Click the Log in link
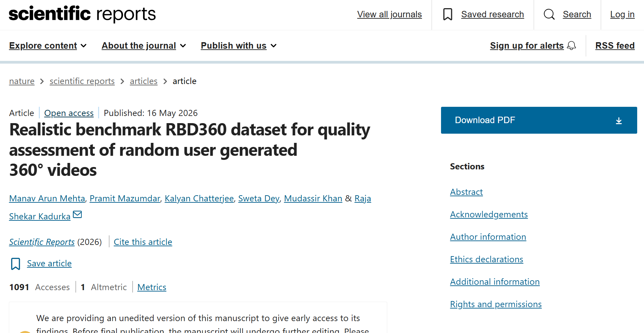Screen dimensions: 644x333 (x=622, y=14)
